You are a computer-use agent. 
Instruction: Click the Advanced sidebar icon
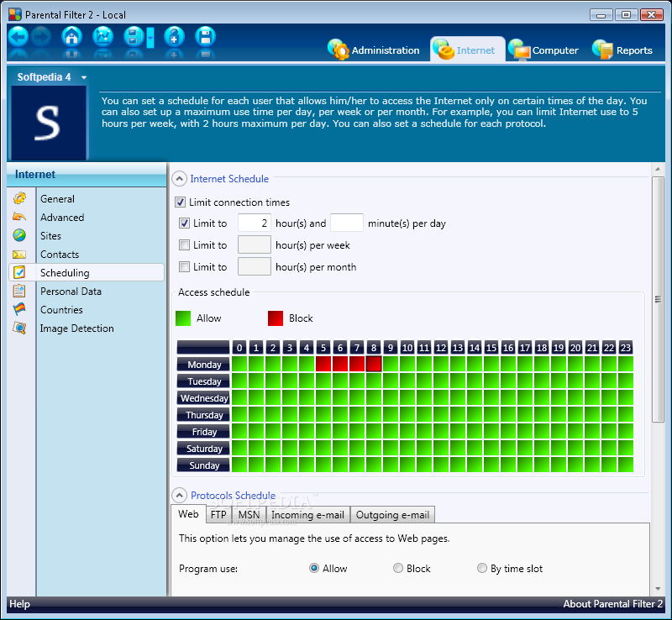pos(19,217)
